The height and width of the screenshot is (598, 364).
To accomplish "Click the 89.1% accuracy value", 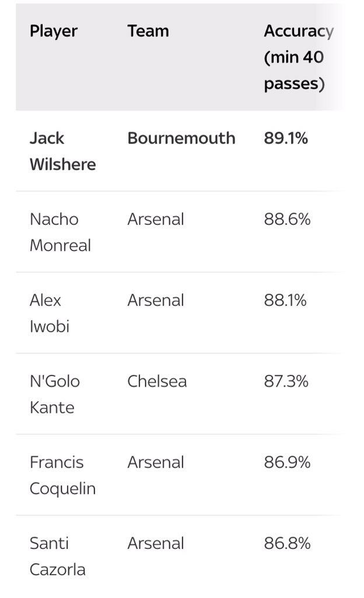I will [286, 138].
